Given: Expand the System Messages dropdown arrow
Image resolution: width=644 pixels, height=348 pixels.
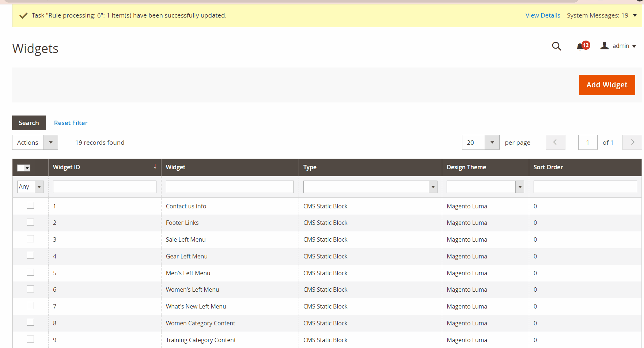Looking at the screenshot, I should (x=635, y=15).
